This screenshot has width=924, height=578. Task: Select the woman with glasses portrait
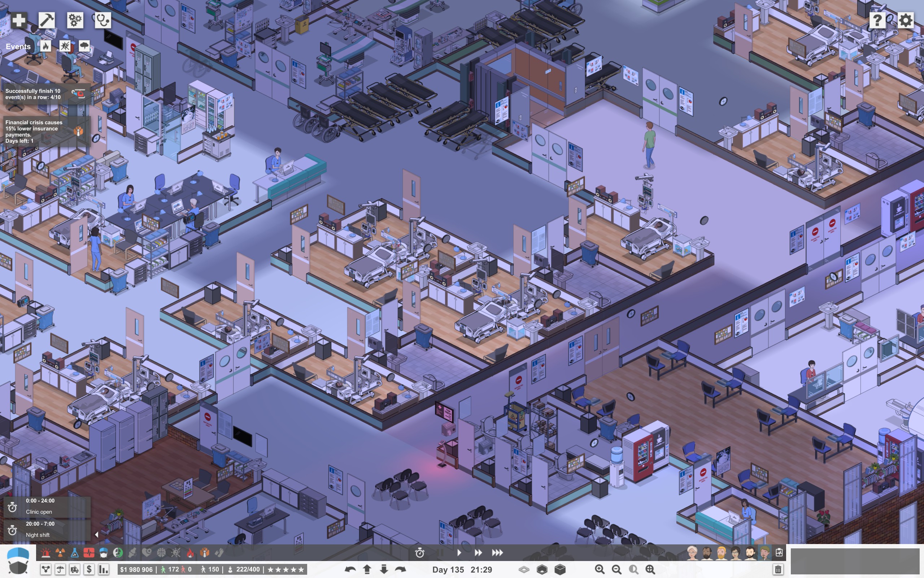pos(736,553)
